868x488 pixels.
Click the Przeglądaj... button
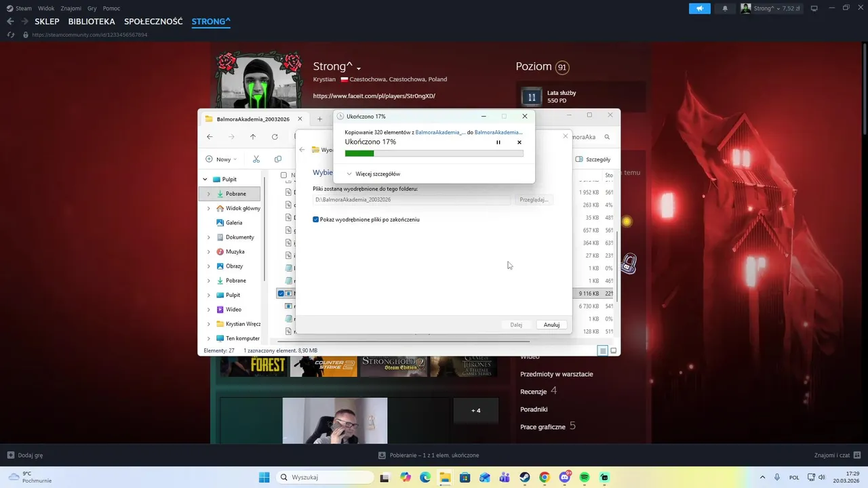(x=533, y=200)
